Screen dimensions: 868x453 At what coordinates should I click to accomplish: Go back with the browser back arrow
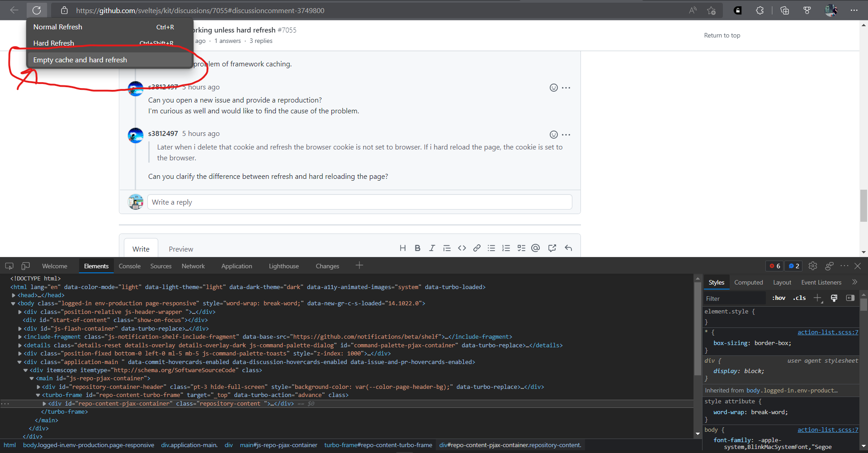click(x=14, y=10)
